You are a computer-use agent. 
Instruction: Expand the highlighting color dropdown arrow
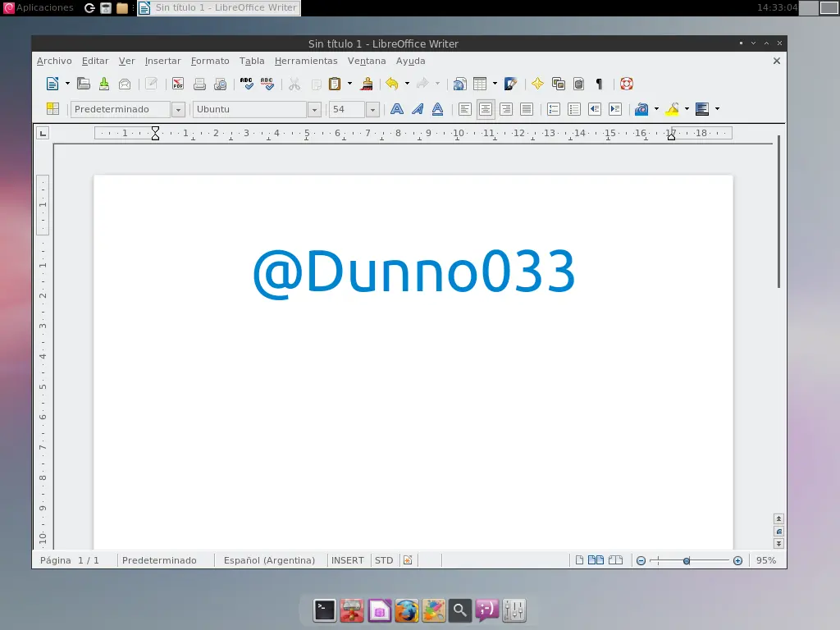pyautogui.click(x=687, y=109)
